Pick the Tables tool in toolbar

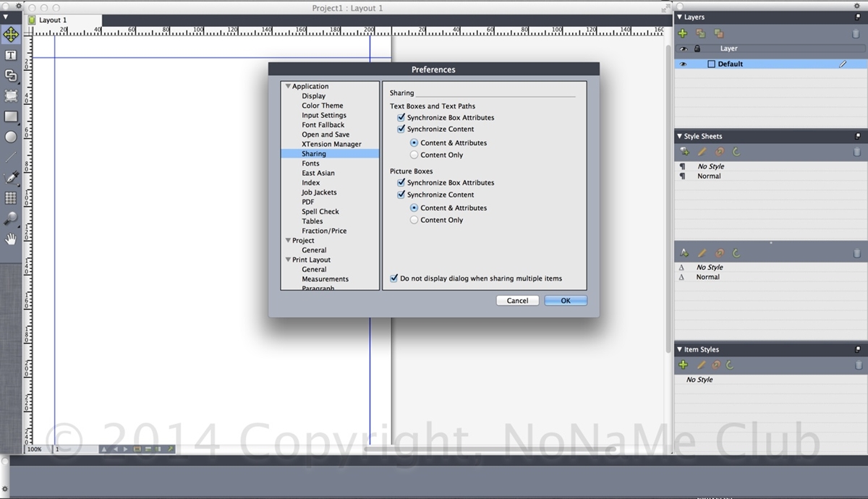pyautogui.click(x=11, y=197)
